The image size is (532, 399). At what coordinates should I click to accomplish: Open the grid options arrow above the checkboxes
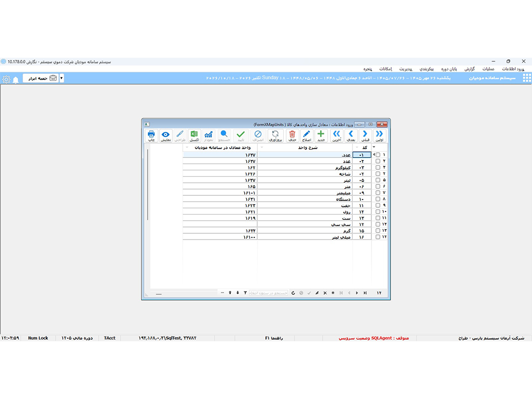(374, 147)
